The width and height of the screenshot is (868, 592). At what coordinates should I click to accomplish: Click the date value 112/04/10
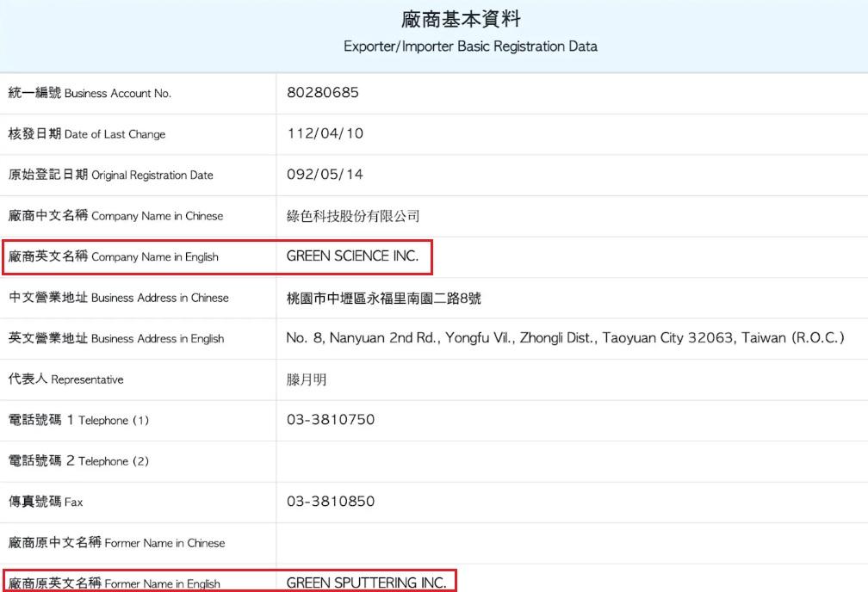coord(325,133)
